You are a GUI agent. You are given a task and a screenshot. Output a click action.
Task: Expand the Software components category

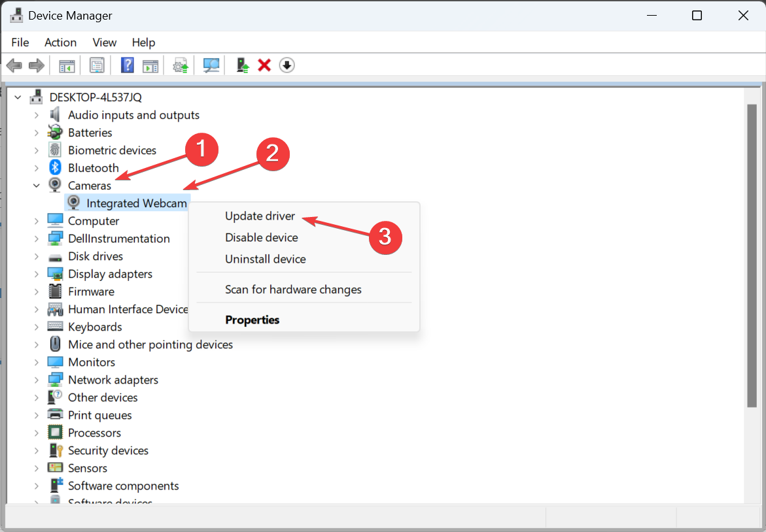36,486
